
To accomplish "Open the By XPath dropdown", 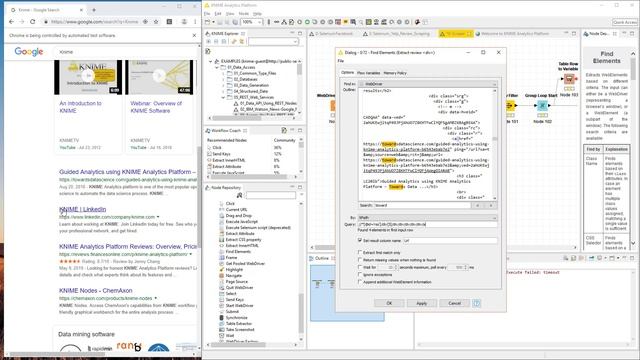I will (x=427, y=218).
